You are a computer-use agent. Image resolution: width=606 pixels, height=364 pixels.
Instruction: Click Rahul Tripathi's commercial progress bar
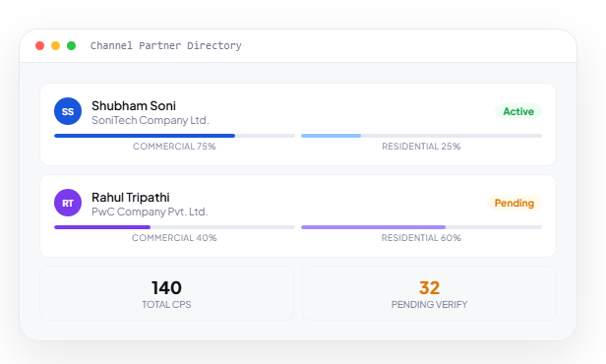coord(174,227)
